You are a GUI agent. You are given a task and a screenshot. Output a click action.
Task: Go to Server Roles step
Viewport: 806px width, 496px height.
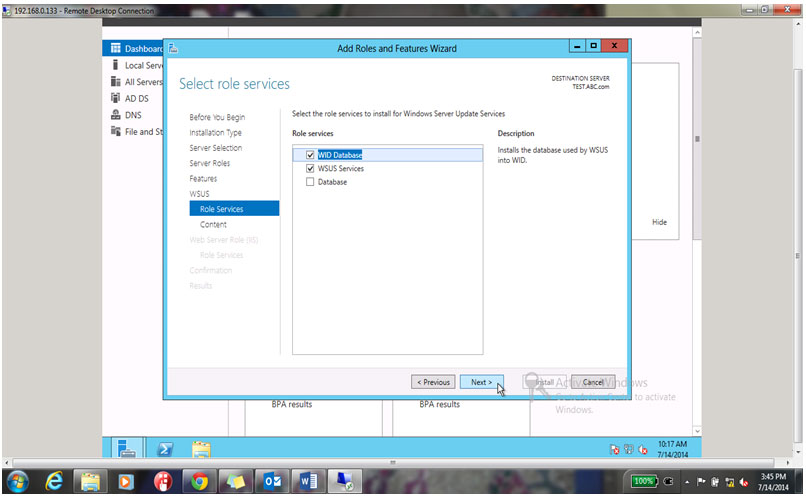(210, 163)
